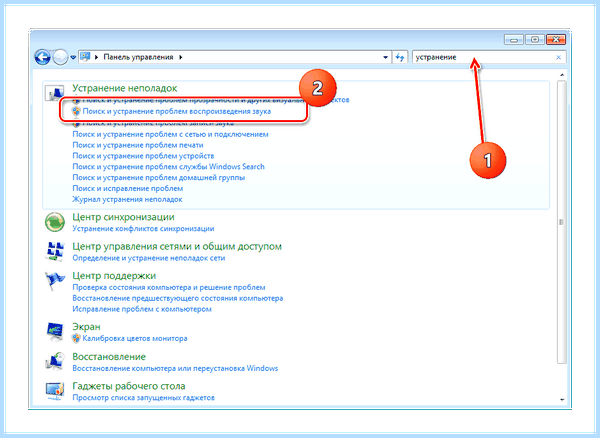Maximize the Control Panel window
Screen dimensions: 600x438
[535, 39]
